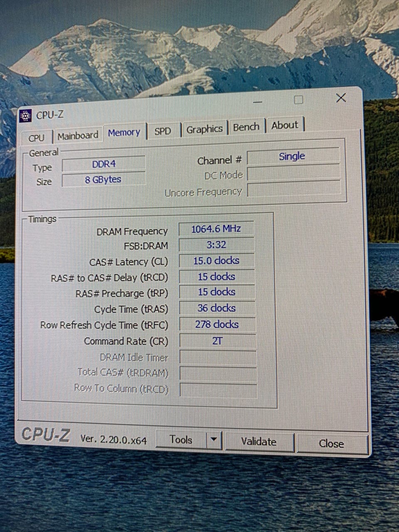Click the empty DRAM Idle Timer field
This screenshot has height=532, width=399.
[218, 357]
